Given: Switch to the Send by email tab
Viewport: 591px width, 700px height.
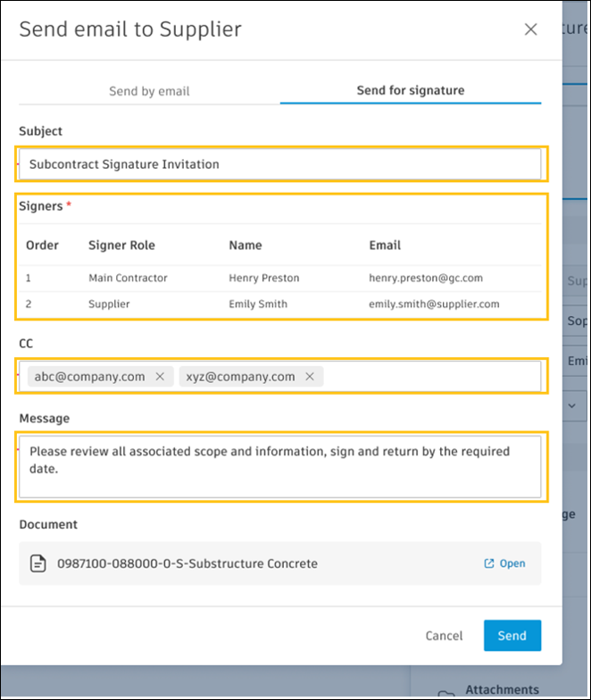Looking at the screenshot, I should (149, 91).
